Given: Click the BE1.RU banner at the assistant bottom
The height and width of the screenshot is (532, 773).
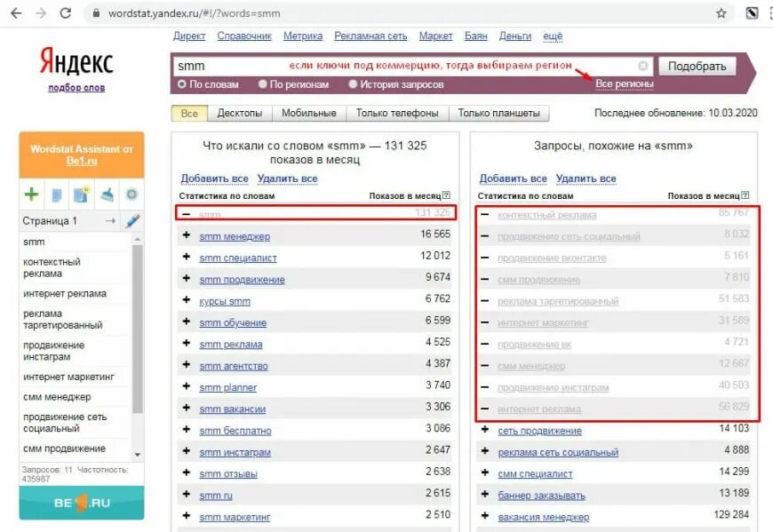Looking at the screenshot, I should click(82, 503).
